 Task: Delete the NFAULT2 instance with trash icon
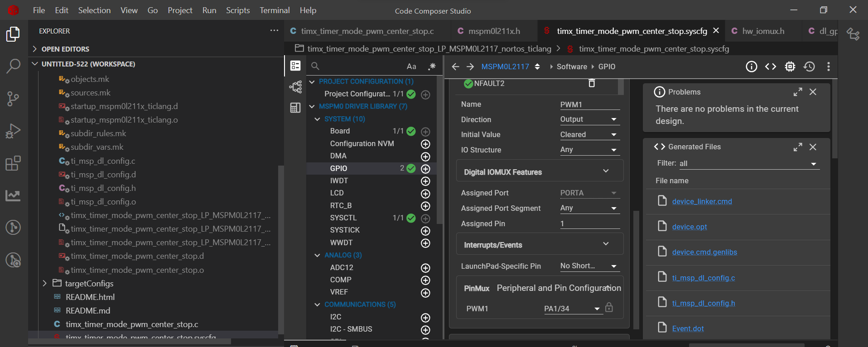pos(592,83)
